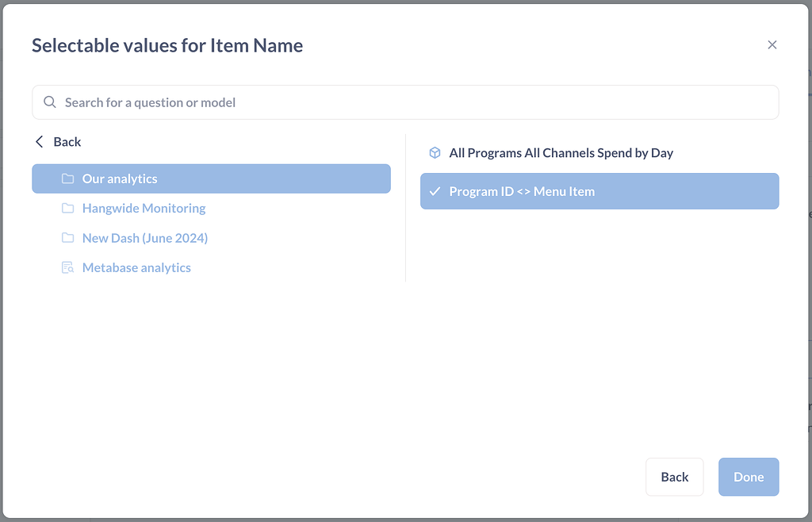
Task: Open the Metabase analytics collection
Action: [136, 267]
